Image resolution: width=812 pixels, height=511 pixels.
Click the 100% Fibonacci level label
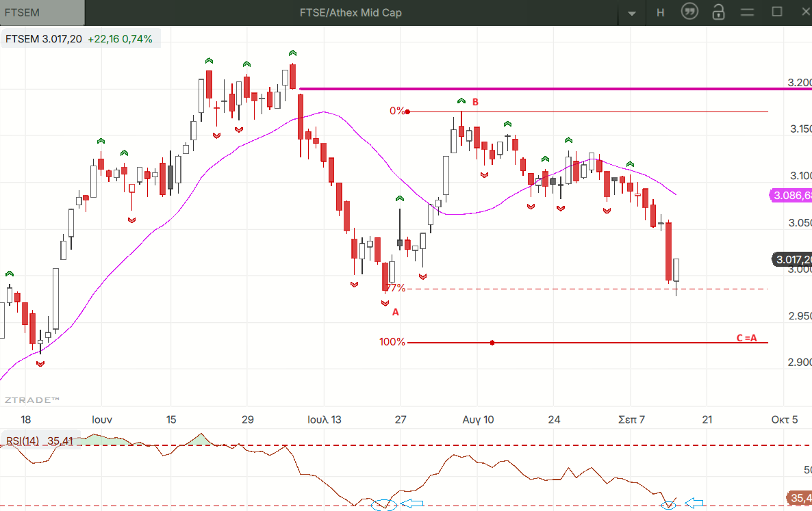point(392,342)
